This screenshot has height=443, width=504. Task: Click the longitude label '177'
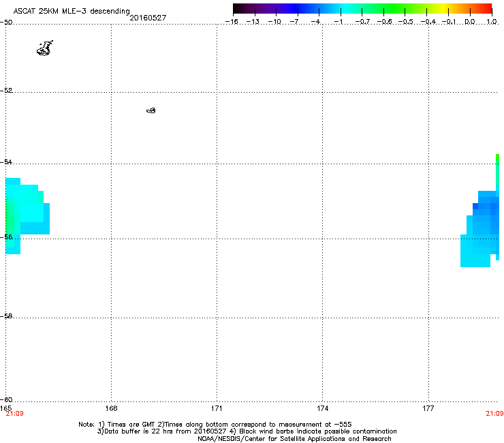[428, 408]
